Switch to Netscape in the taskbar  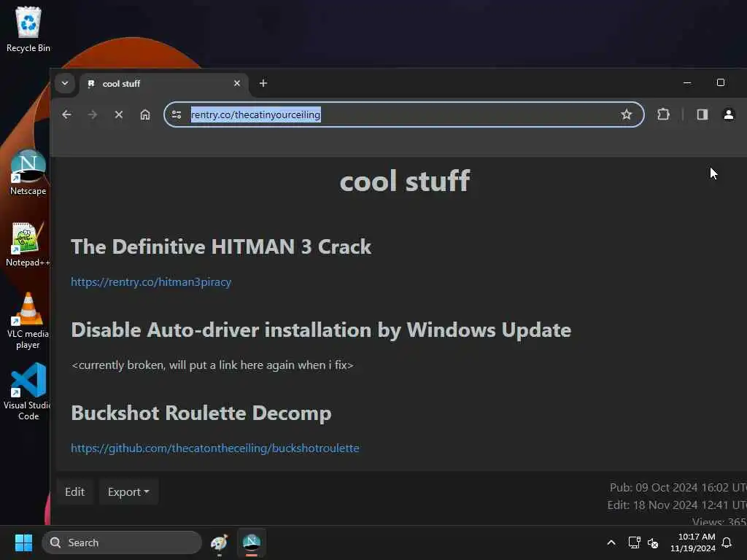(252, 542)
